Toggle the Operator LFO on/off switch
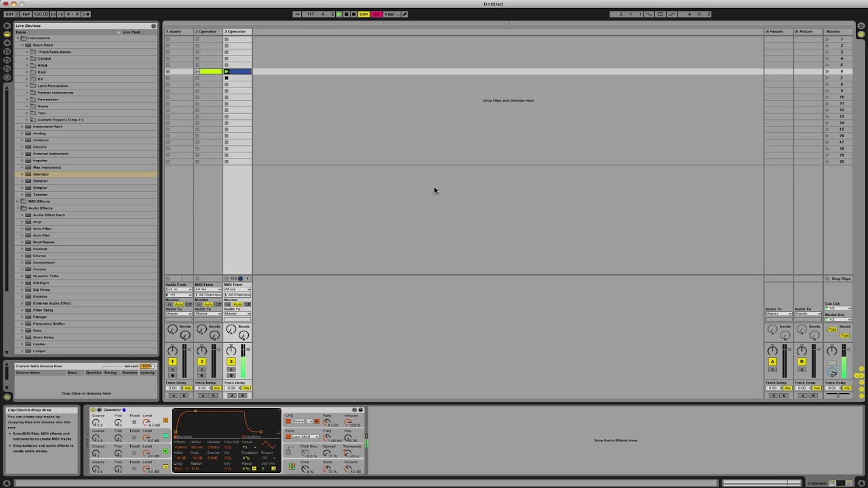The image size is (868, 488). 288,422
